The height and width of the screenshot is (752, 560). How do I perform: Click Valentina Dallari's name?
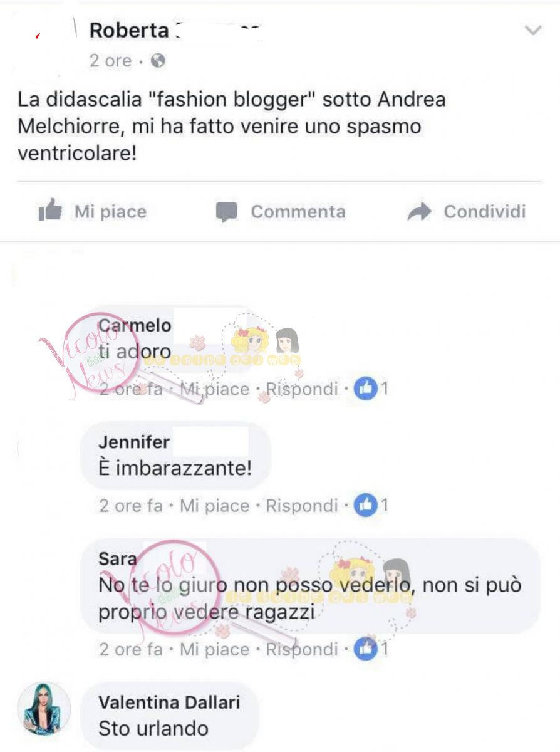pyautogui.click(x=169, y=702)
